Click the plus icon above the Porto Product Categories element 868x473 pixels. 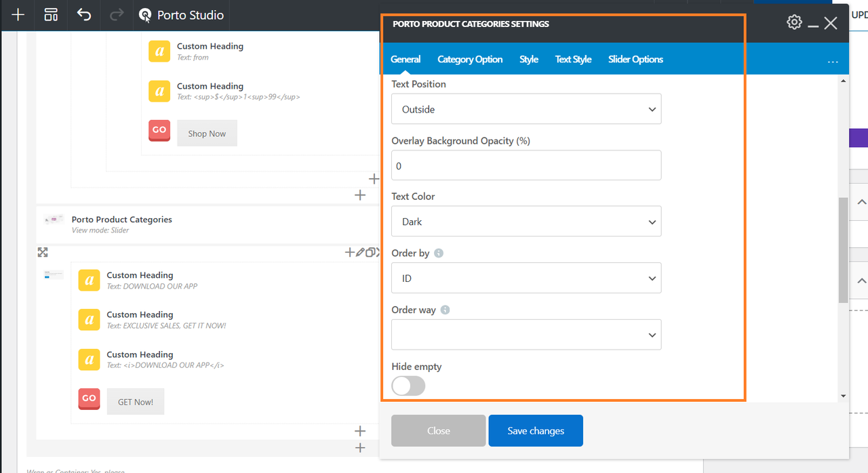click(x=360, y=195)
